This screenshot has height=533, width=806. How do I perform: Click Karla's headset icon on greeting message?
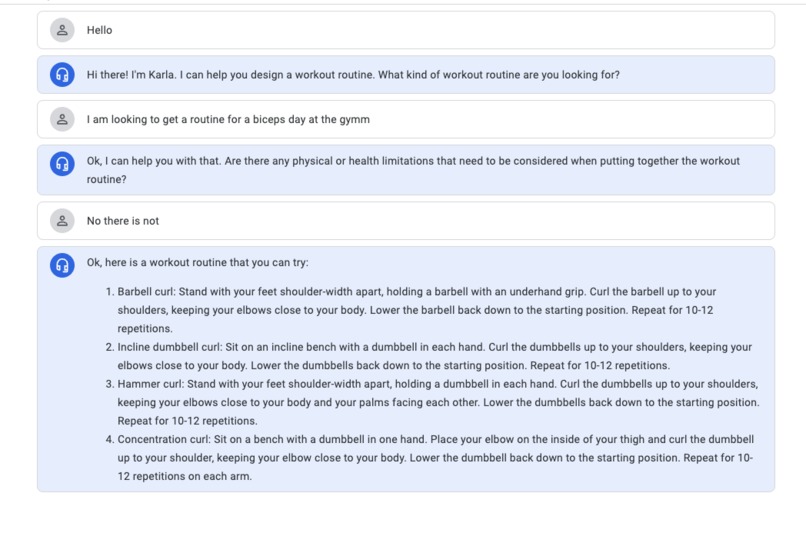point(62,75)
